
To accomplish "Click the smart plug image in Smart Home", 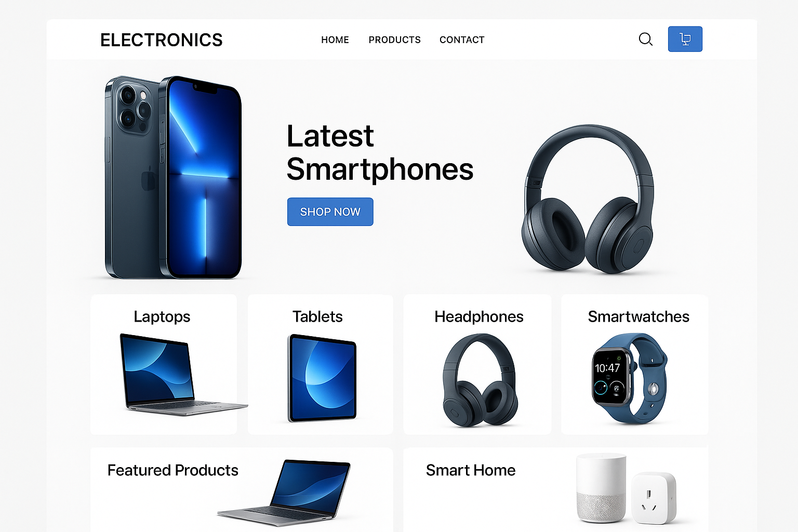I will tap(654, 498).
